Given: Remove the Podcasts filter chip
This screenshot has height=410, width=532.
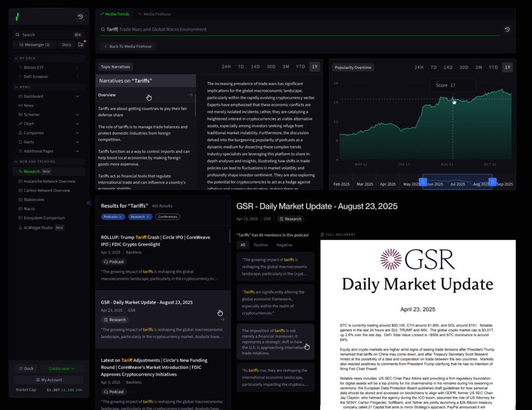Looking at the screenshot, I should click(x=120, y=216).
